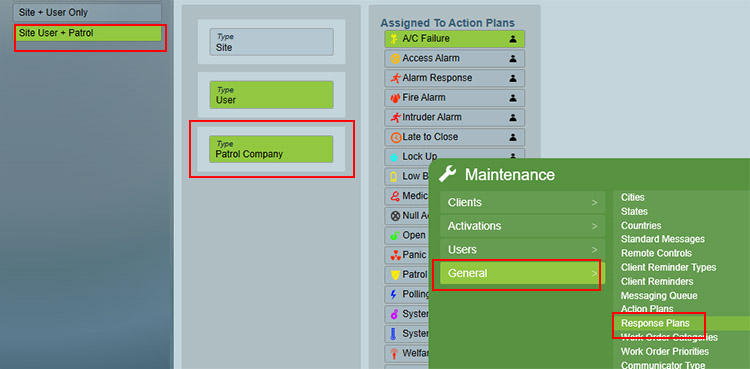Click the person icon on A/C Failure
750x369 pixels.
click(513, 39)
